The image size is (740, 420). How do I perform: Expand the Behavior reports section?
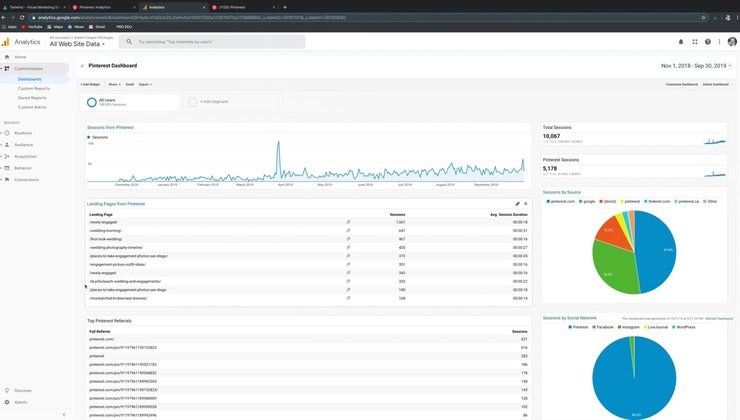pyautogui.click(x=1, y=168)
